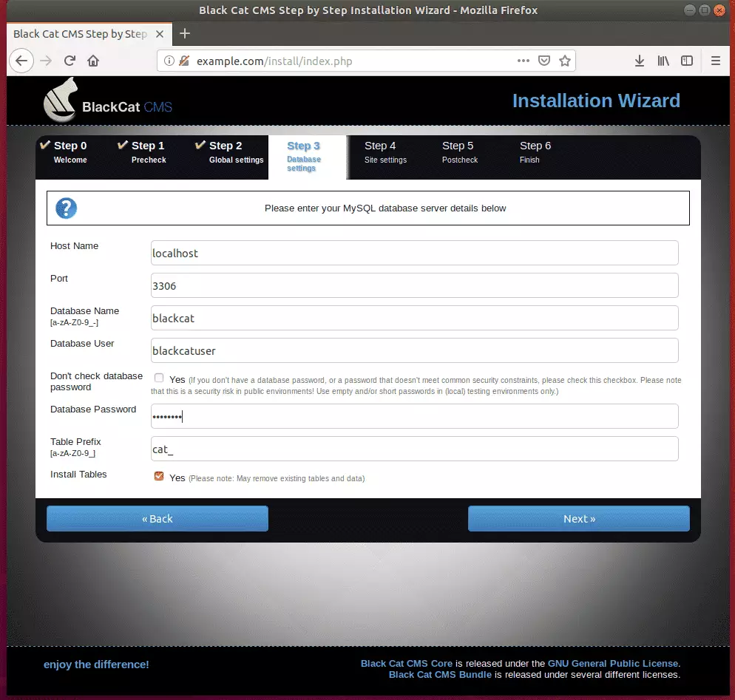Open the Firefox home page

click(93, 61)
